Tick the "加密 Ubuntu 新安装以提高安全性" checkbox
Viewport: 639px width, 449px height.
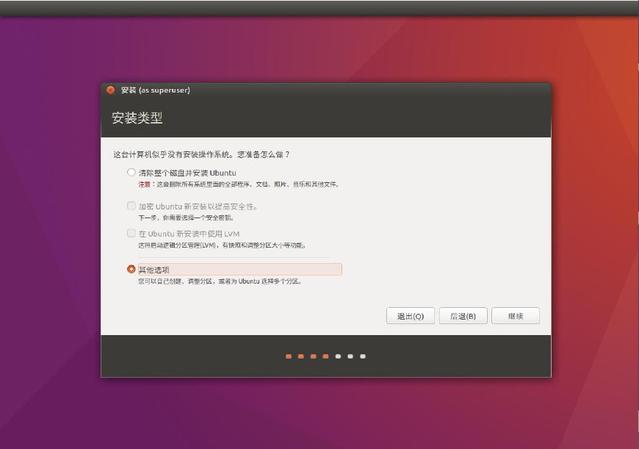click(131, 206)
